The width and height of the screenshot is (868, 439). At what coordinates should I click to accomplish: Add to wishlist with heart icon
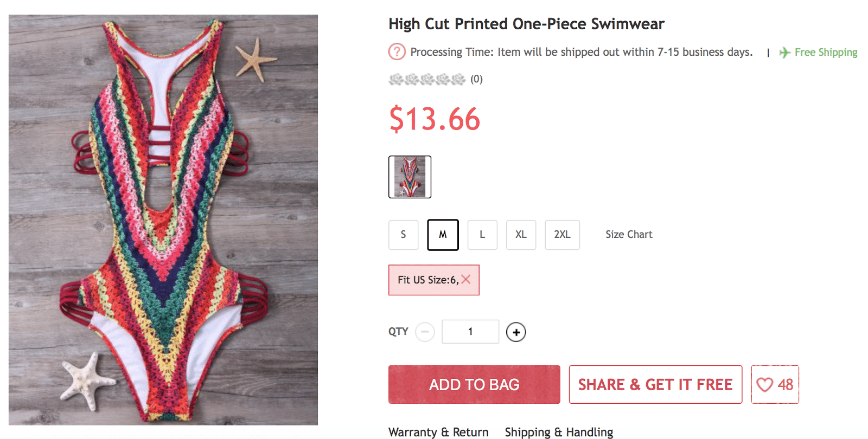point(765,385)
